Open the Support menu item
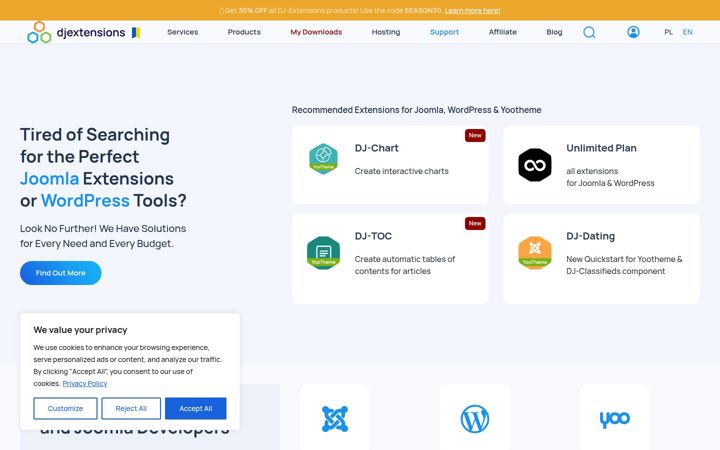This screenshot has width=720, height=450. (444, 32)
